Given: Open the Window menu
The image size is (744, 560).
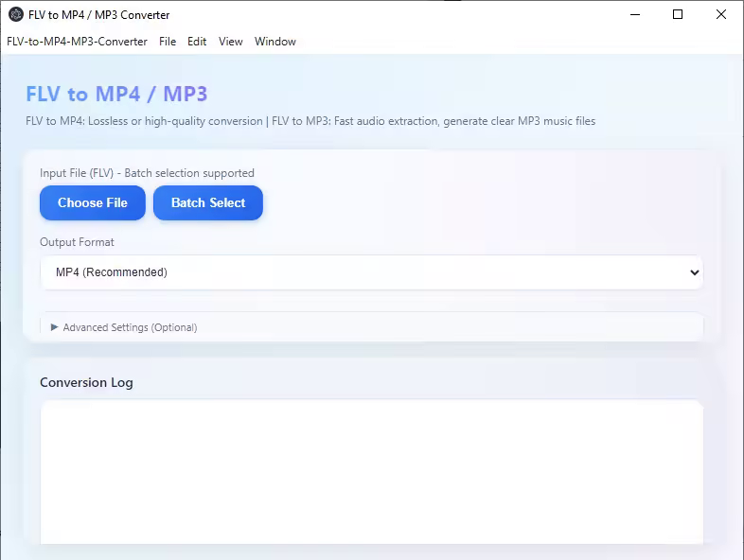Looking at the screenshot, I should click(x=275, y=42).
